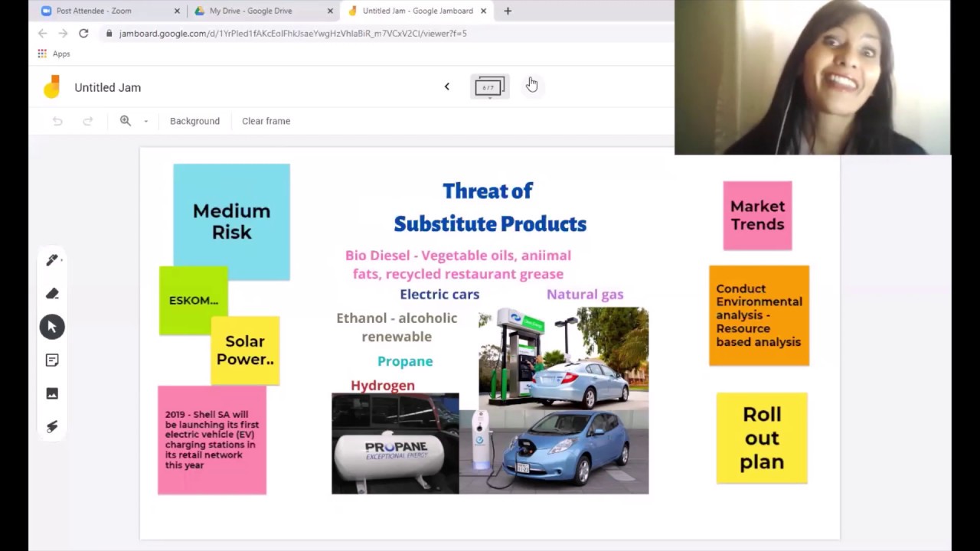Select the pink Market Trends sticky note

(757, 216)
